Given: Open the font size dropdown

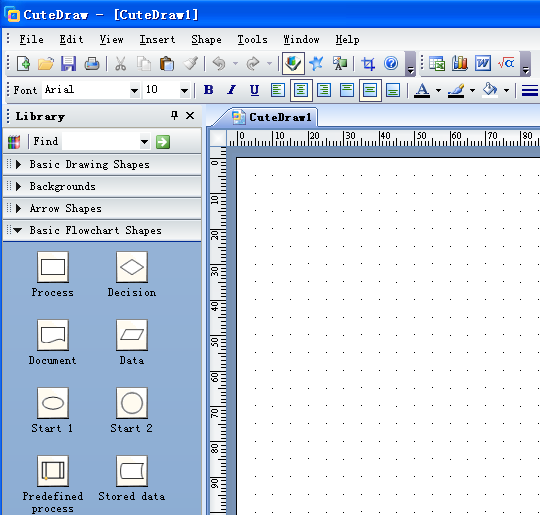Looking at the screenshot, I should [185, 91].
